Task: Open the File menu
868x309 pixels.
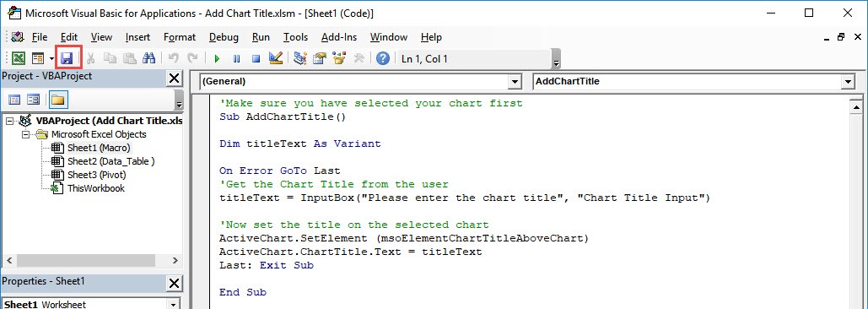Action: (x=40, y=37)
